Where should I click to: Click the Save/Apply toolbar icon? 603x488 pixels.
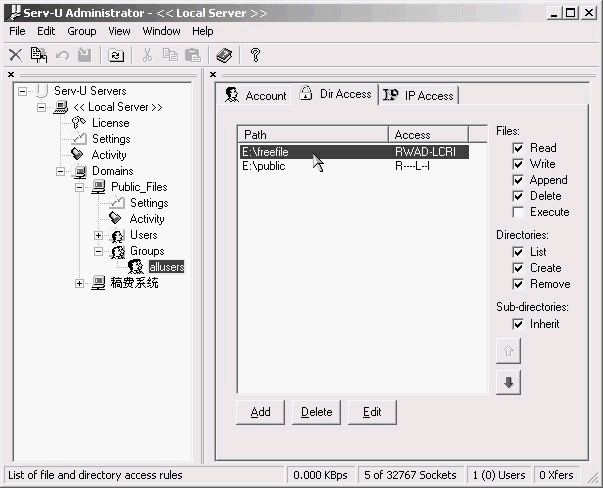pyautogui.click(x=85, y=55)
